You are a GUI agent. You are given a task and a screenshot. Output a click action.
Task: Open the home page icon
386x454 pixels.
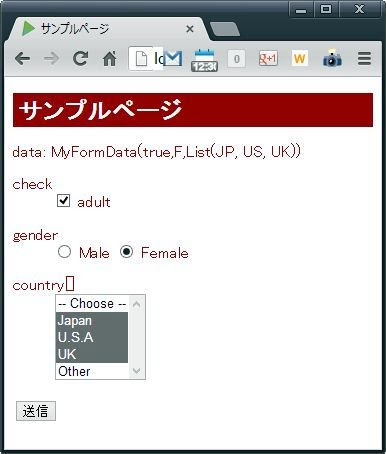point(109,59)
